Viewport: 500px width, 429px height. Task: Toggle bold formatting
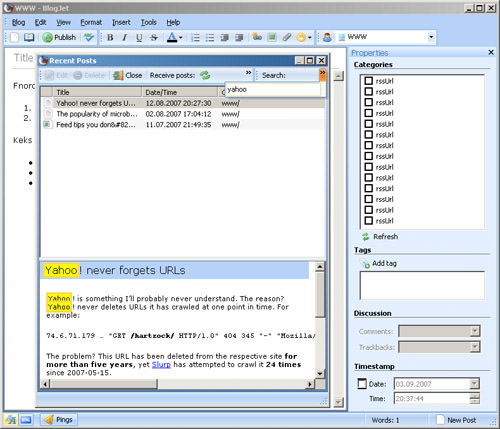[x=110, y=38]
